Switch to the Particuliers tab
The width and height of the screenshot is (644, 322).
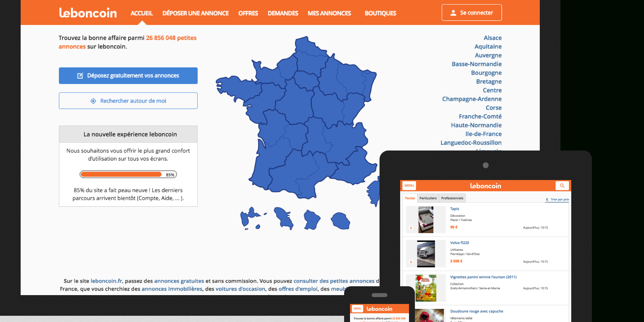point(428,198)
